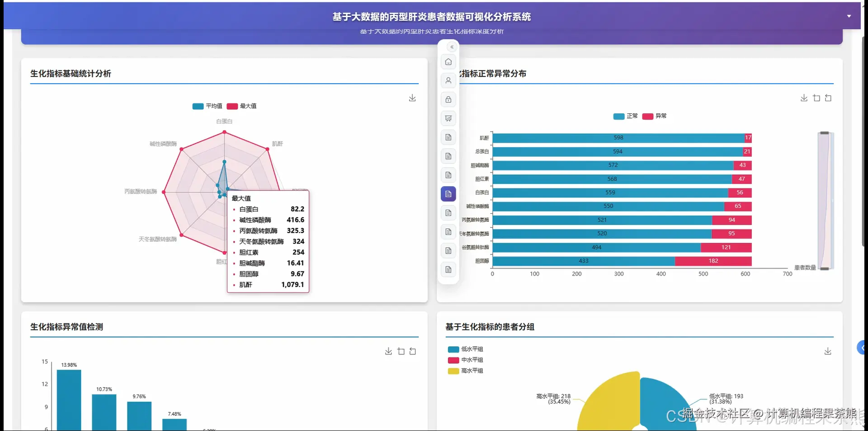This screenshot has height=431, width=868.
Task: Toggle the 平均值 legend series
Action: (x=207, y=106)
